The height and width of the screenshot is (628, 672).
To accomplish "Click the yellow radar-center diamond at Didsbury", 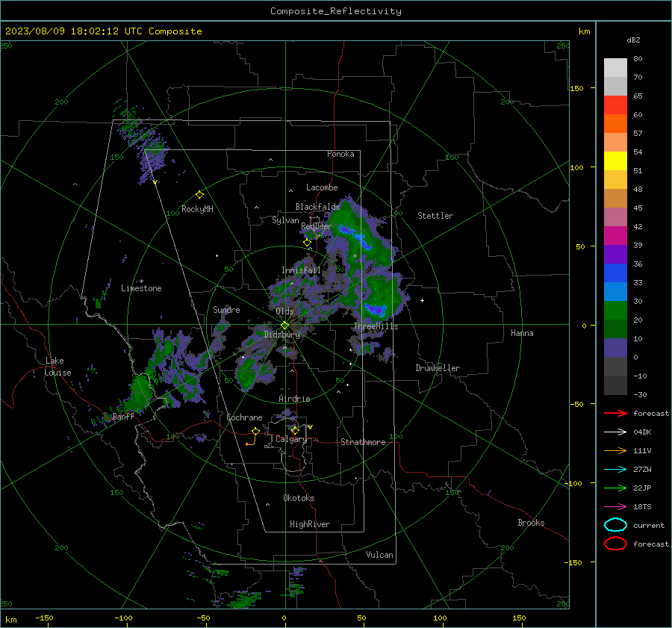I will (x=284, y=326).
